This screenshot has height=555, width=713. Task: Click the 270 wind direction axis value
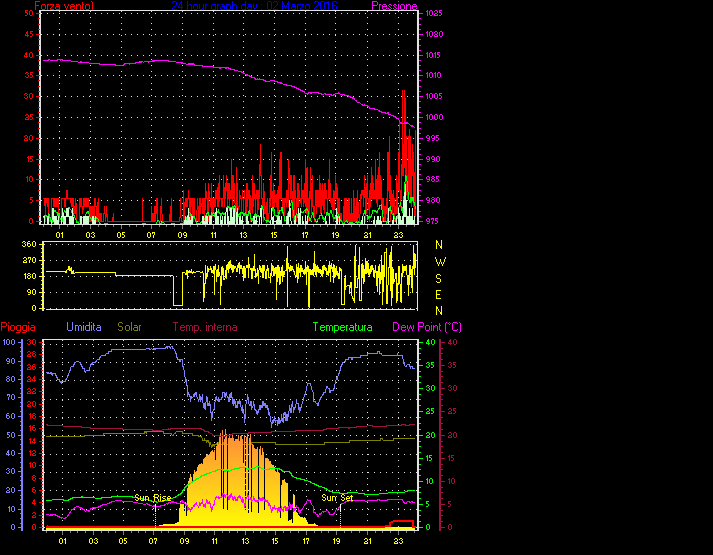tap(29, 260)
